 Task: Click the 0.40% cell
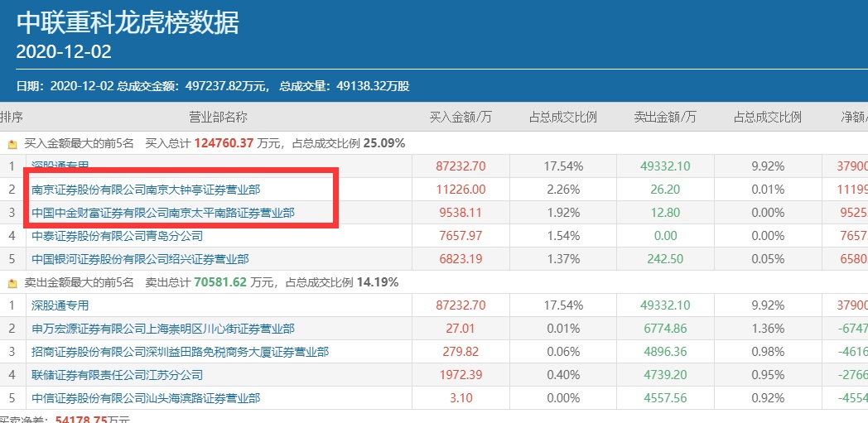tap(563, 376)
